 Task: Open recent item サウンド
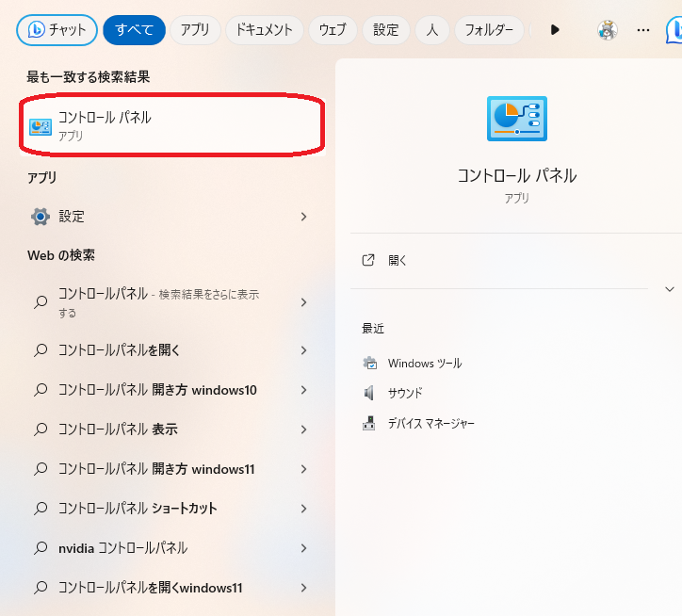pyautogui.click(x=405, y=394)
